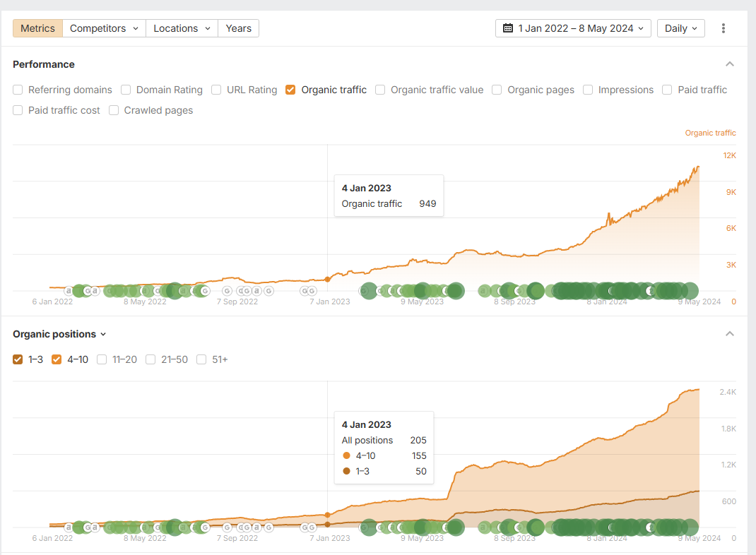Click the orange 4–10 legend dot in tooltip
This screenshot has width=756, height=555.
[346, 455]
